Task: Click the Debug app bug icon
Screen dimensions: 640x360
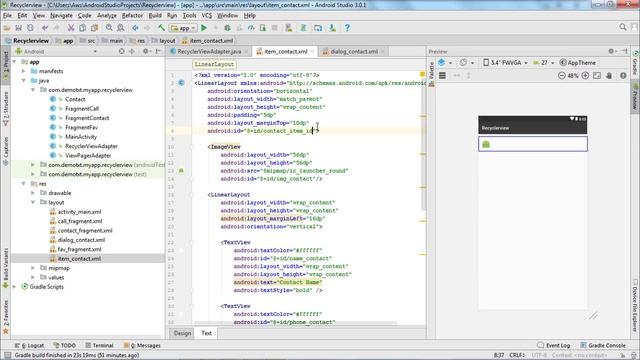Action: click(227, 28)
